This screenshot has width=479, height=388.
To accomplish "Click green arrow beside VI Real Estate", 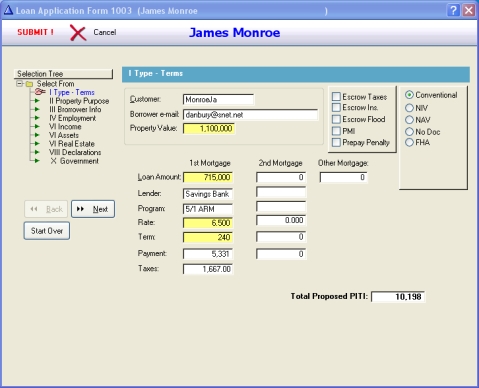I will coord(37,144).
